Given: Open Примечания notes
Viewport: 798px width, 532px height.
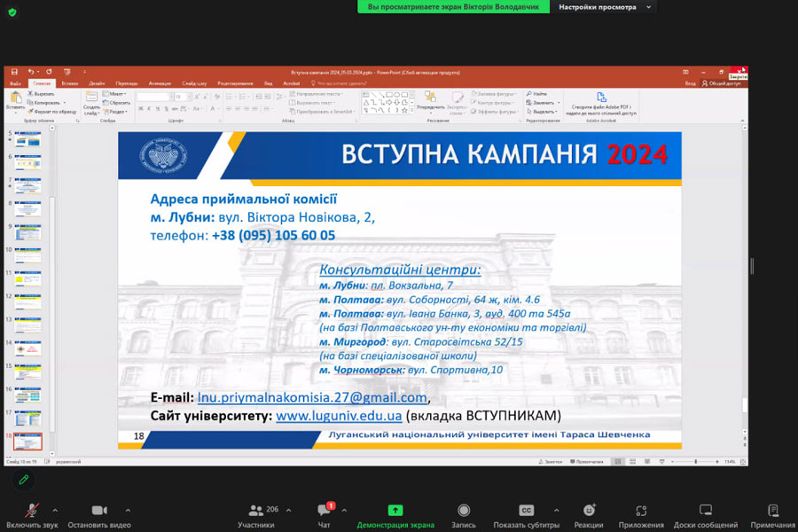Looking at the screenshot, I should point(772,516).
